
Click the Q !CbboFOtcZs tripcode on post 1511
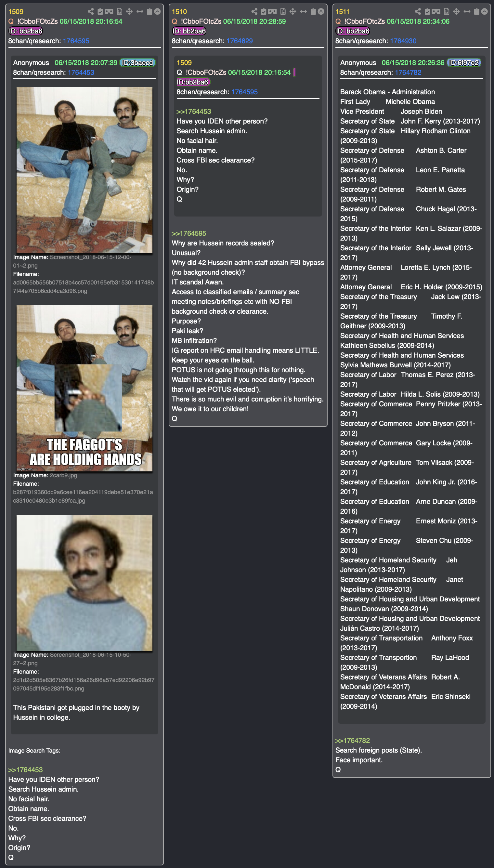pyautogui.click(x=360, y=21)
